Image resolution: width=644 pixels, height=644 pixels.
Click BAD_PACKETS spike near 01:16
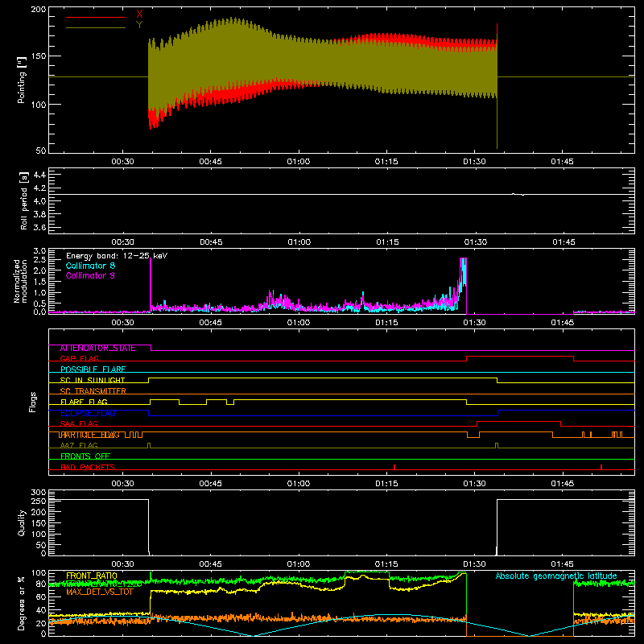click(394, 467)
